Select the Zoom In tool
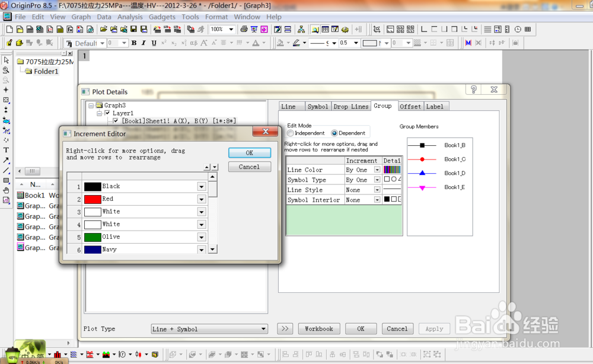 6,70
